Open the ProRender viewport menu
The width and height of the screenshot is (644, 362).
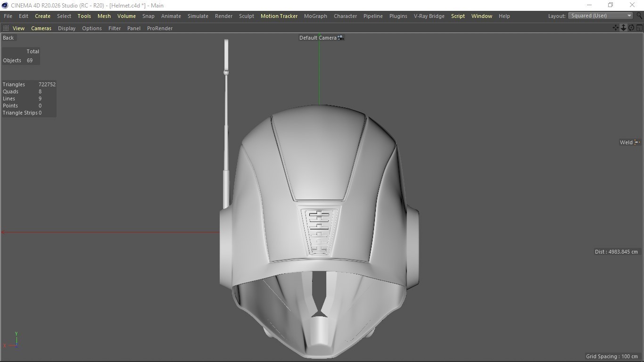pyautogui.click(x=160, y=28)
